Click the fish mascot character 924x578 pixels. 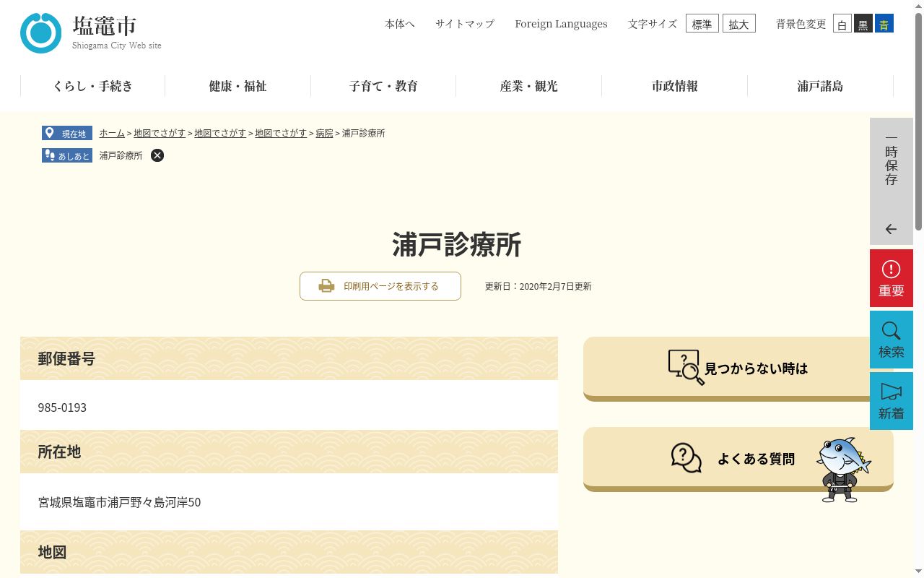[843, 470]
